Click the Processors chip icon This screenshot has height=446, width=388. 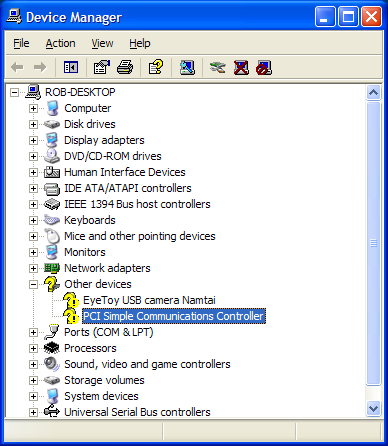52,348
